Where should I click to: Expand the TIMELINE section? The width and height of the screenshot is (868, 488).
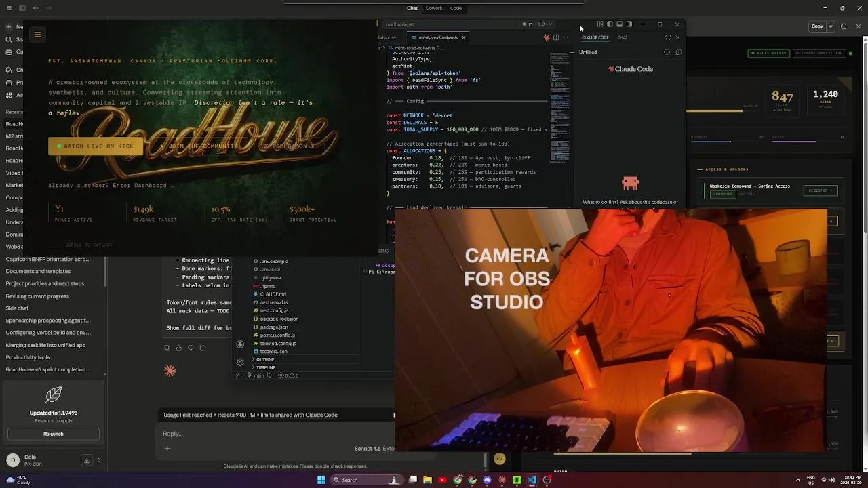pyautogui.click(x=266, y=368)
